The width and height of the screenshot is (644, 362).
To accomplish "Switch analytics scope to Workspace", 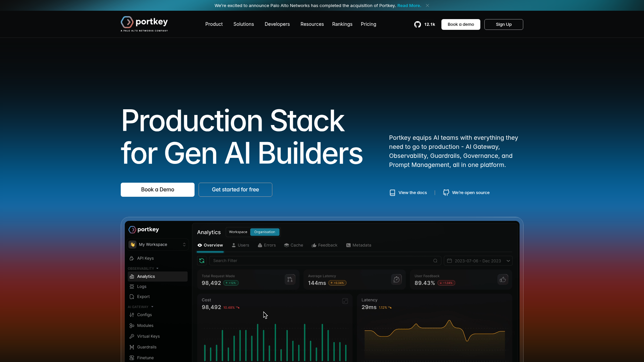I will (238, 232).
